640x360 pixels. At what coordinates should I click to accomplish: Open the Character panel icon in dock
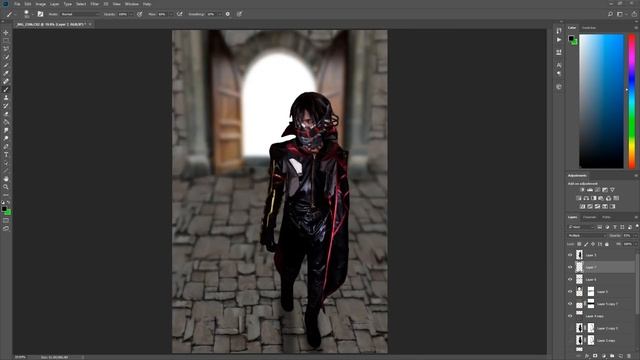coord(559,65)
